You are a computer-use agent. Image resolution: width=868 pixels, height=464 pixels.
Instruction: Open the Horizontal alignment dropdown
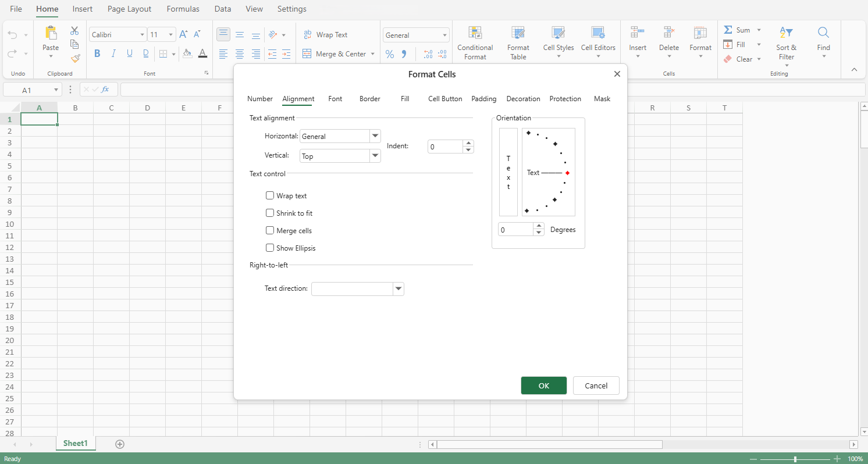click(375, 136)
